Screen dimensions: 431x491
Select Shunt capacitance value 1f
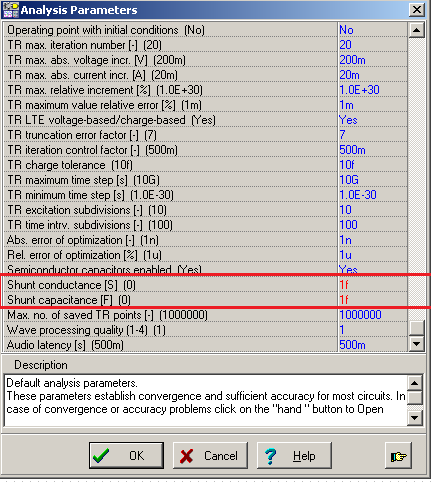[344, 300]
